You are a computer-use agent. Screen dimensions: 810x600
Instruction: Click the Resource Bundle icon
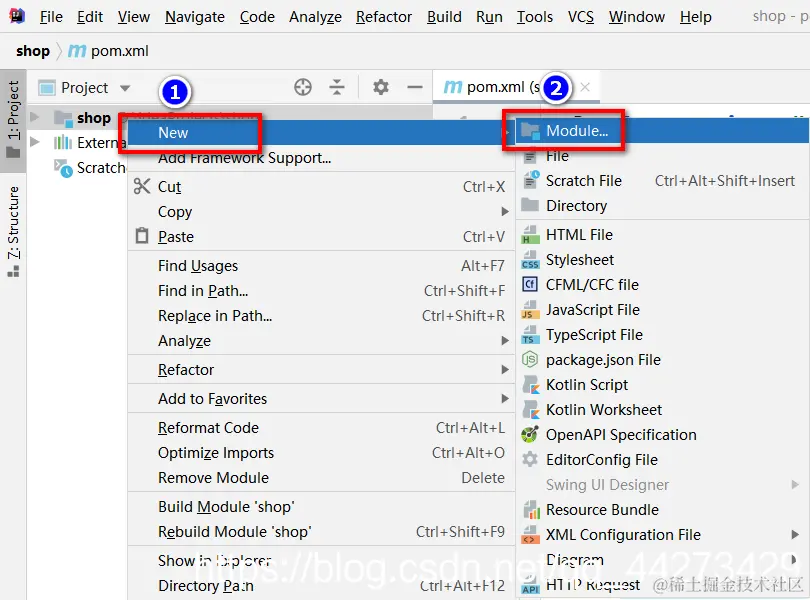click(x=531, y=510)
